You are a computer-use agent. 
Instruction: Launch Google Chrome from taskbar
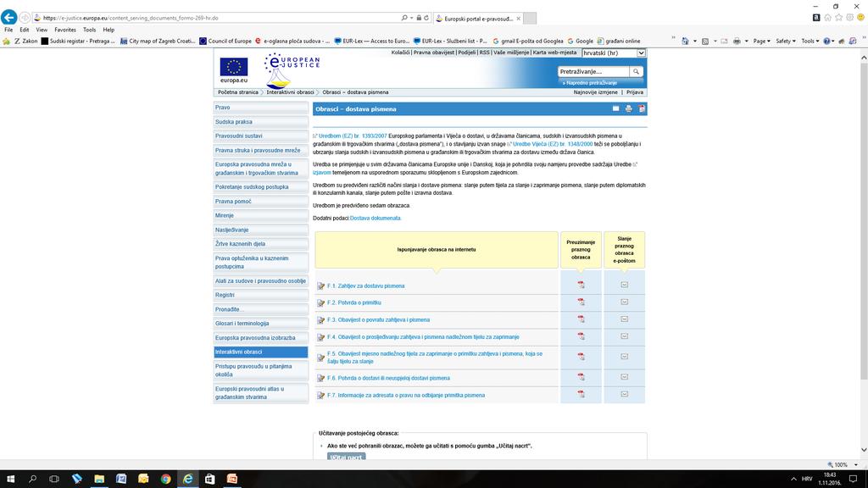point(165,479)
